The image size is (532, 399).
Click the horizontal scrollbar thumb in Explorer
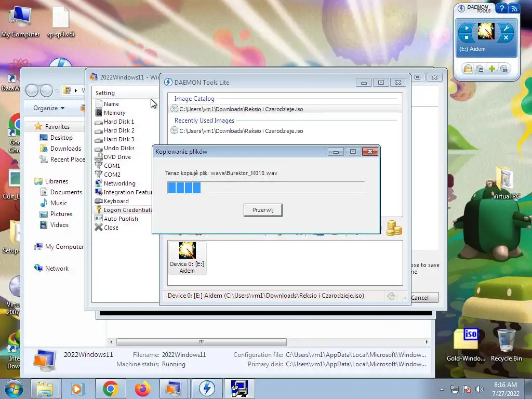[202, 342]
